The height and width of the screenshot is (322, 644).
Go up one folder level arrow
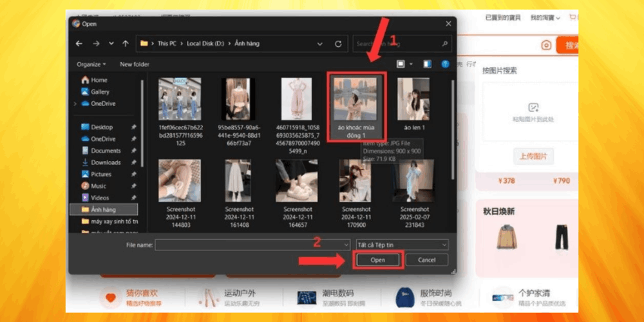coord(126,44)
